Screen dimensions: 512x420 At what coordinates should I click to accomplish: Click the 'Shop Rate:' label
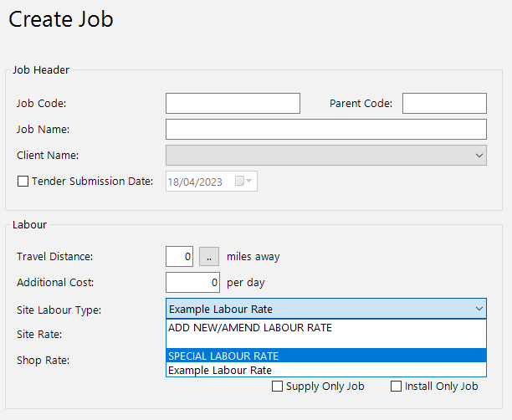(x=44, y=361)
